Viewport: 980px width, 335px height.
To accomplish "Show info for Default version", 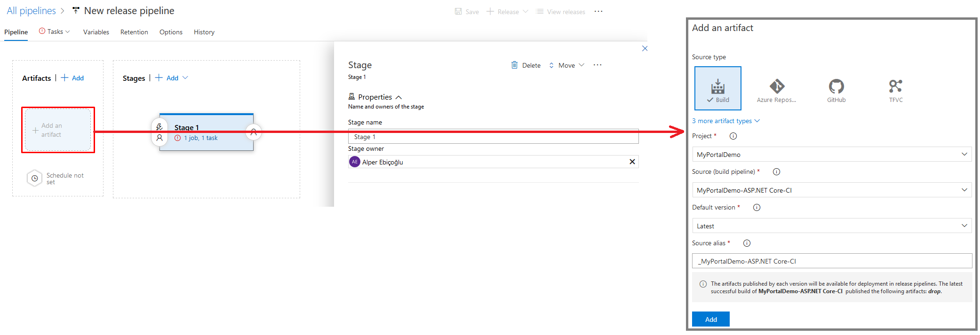I will (757, 208).
